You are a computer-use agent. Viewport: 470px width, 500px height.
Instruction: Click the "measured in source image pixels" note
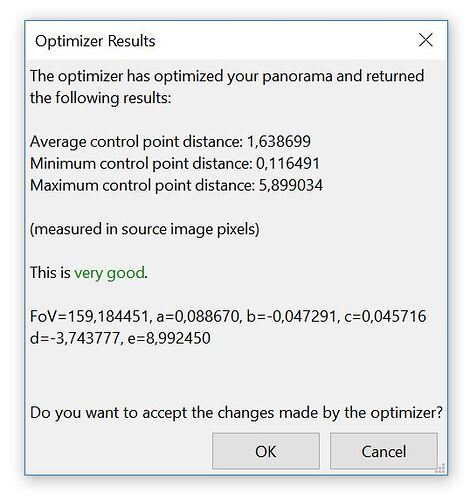point(145,229)
